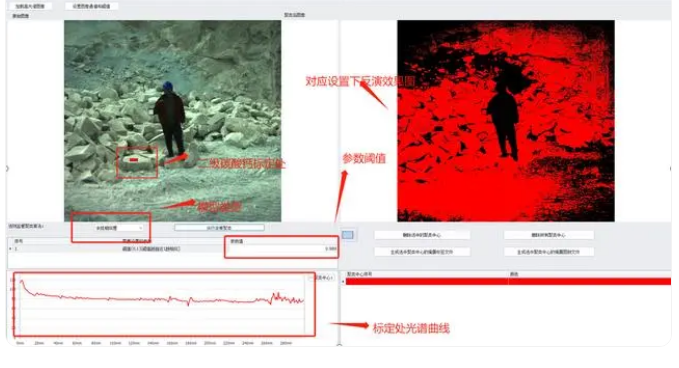The width and height of the screenshot is (679, 368).
Task: Open the similarity method dropdown below the photo
Action: pos(119,228)
